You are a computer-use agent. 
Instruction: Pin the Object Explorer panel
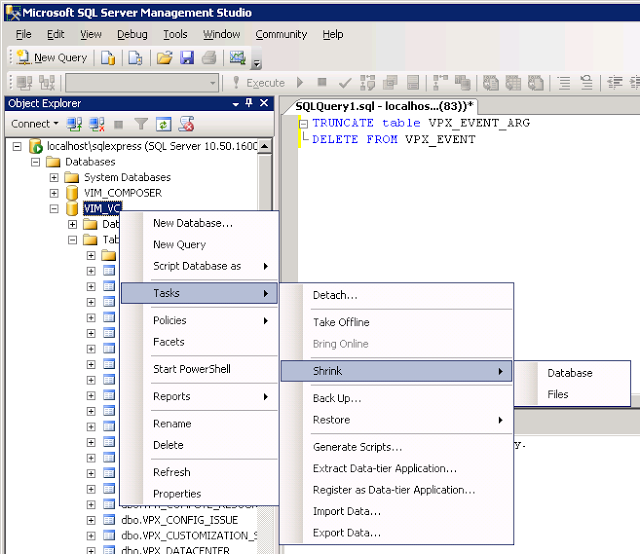(x=249, y=103)
